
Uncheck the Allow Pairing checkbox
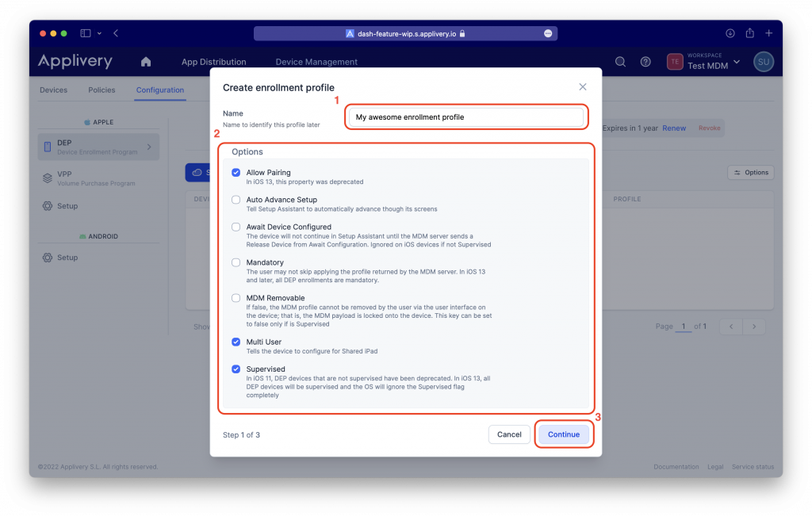pos(236,172)
